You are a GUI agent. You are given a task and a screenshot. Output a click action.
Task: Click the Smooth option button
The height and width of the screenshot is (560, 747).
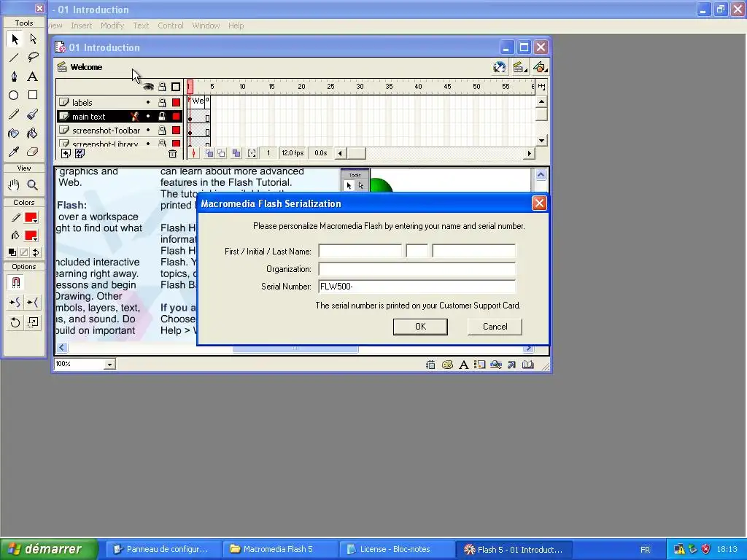pos(15,303)
